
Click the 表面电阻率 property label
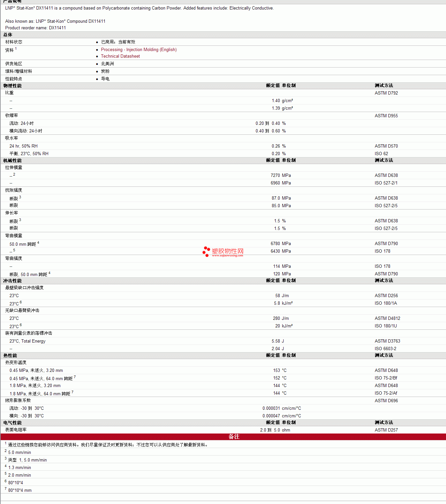[x=16, y=430]
